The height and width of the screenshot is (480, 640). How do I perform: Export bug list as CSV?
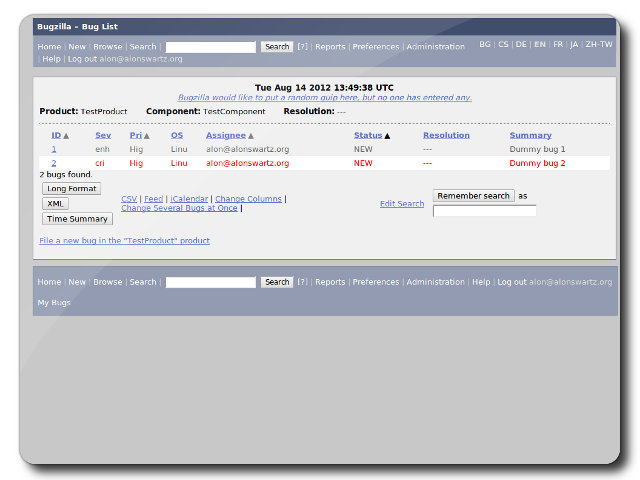[x=129, y=199]
